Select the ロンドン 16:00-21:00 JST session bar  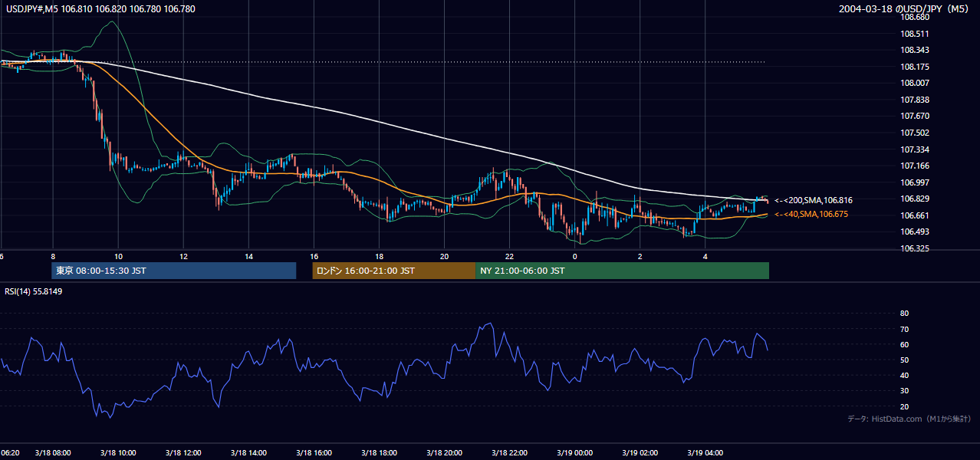point(393,271)
